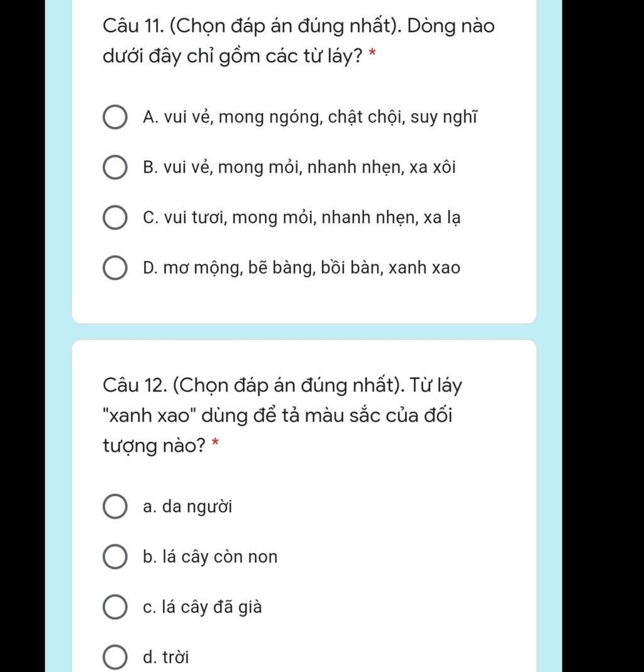This screenshot has height=672, width=644.
Task: Click the Câu 12 question heading
Action: click(282, 416)
